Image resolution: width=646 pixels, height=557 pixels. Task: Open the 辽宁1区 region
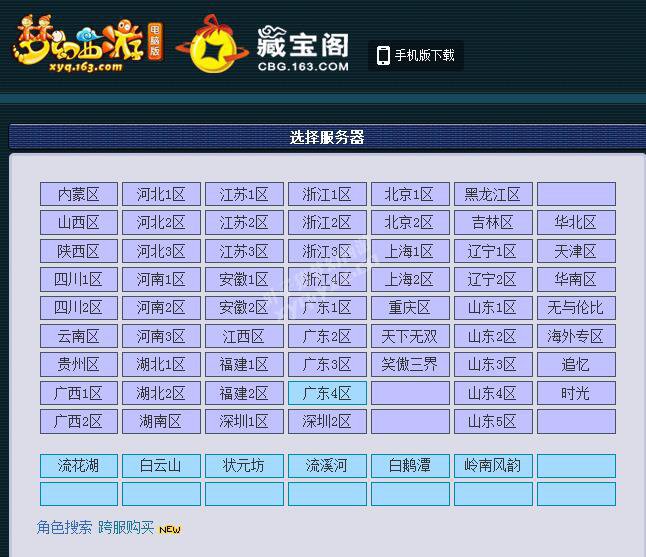click(x=493, y=251)
